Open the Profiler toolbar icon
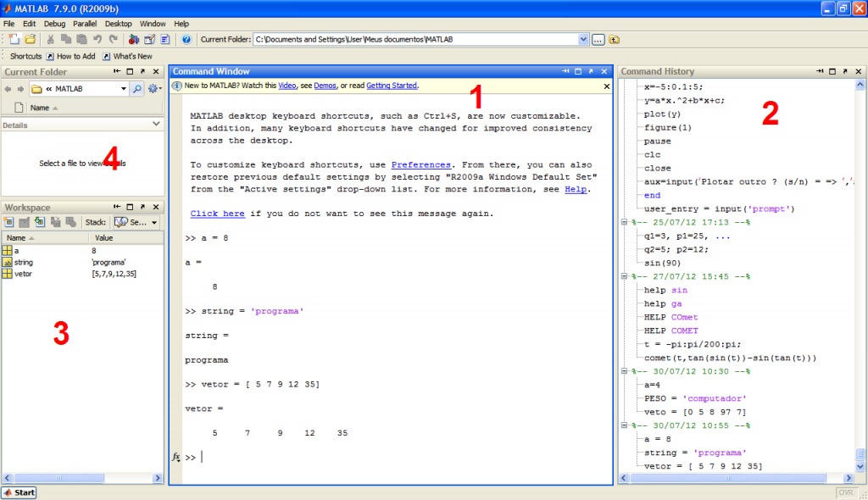This screenshot has width=868, height=500. [165, 39]
